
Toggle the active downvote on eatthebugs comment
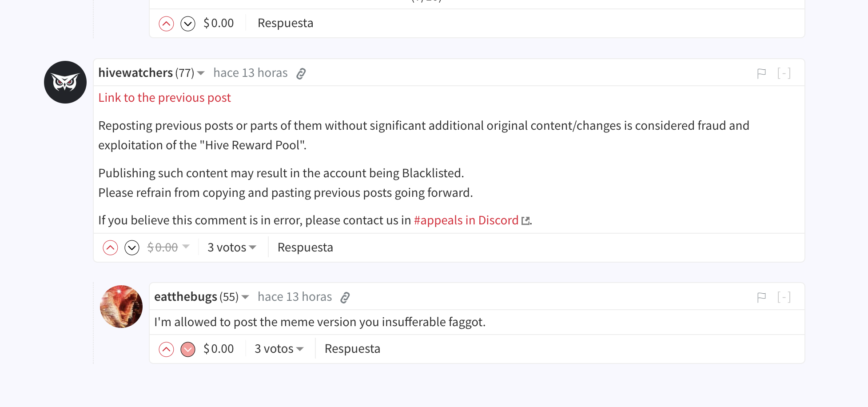(x=188, y=349)
